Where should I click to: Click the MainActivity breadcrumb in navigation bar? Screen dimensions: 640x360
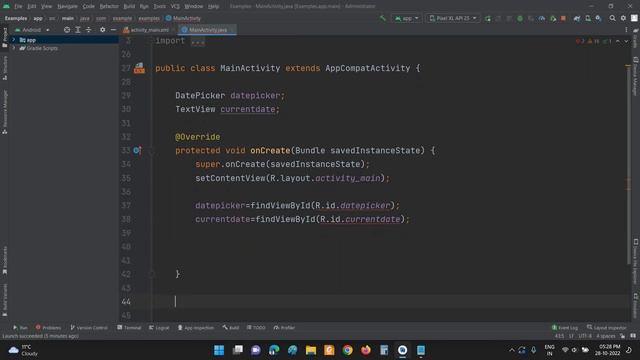[183, 18]
